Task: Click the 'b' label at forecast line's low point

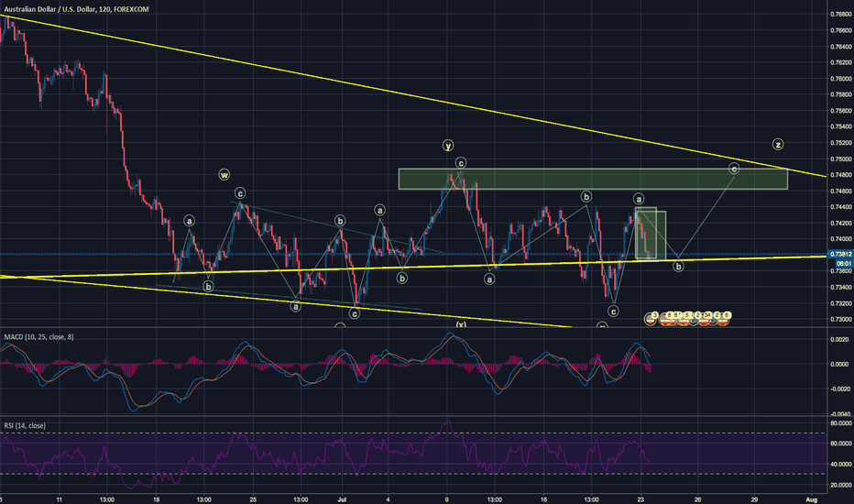Action: click(x=678, y=267)
